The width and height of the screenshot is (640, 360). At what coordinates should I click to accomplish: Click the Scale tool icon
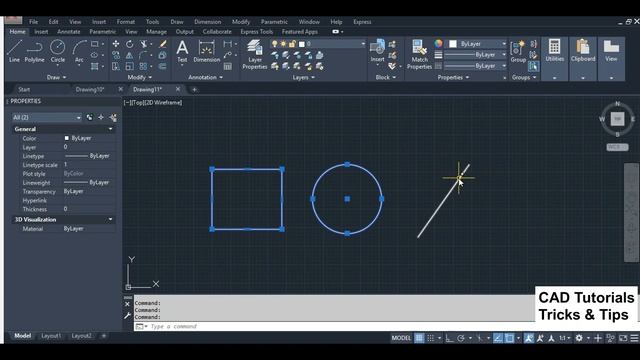click(x=129, y=66)
